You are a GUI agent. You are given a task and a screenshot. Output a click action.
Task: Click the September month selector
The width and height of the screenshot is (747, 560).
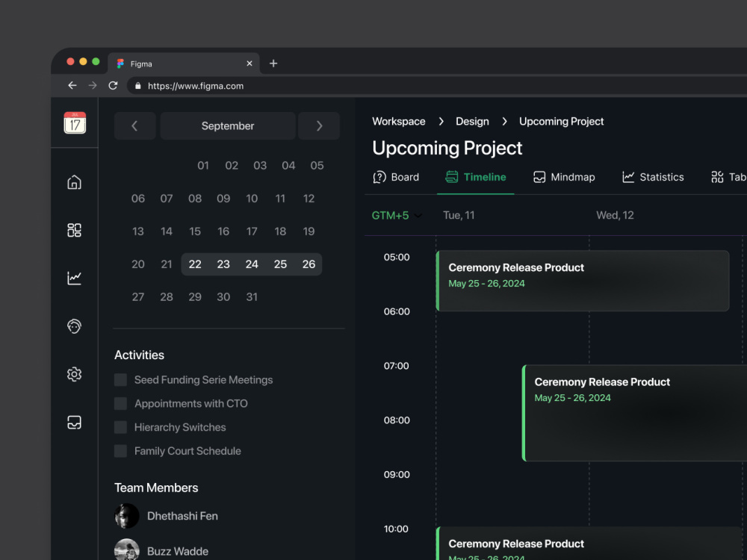point(228,125)
